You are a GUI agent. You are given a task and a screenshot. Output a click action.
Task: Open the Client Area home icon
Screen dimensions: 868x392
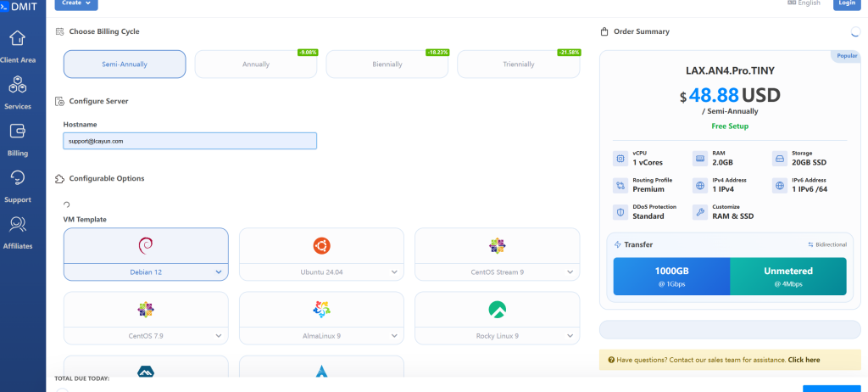17,39
